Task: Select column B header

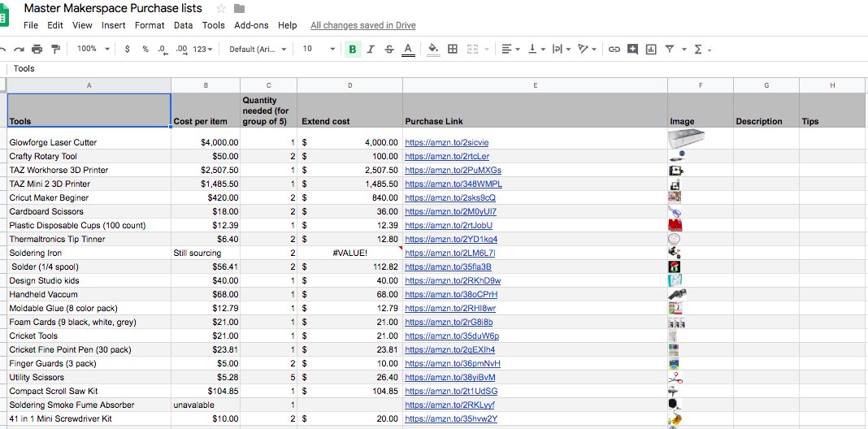Action: pyautogui.click(x=206, y=85)
